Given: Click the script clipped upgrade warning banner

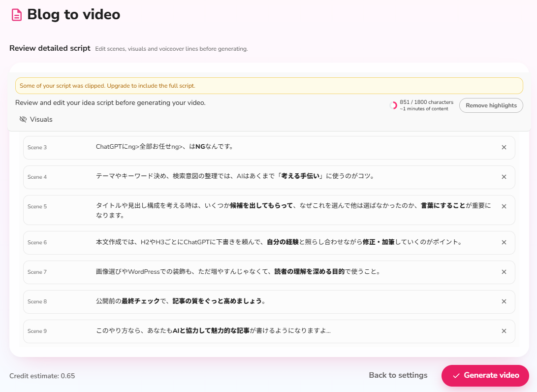Looking at the screenshot, I should point(269,86).
